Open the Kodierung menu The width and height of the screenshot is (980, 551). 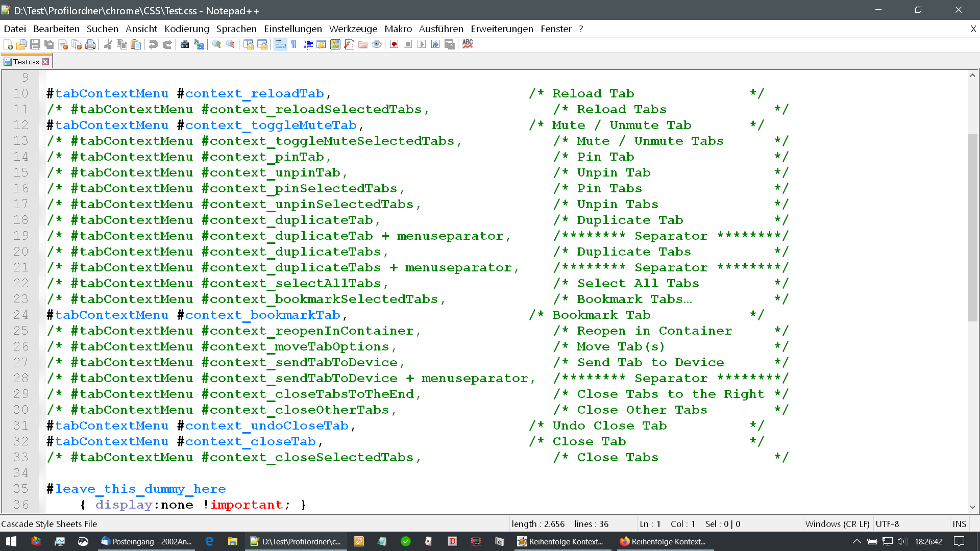pyautogui.click(x=186, y=29)
